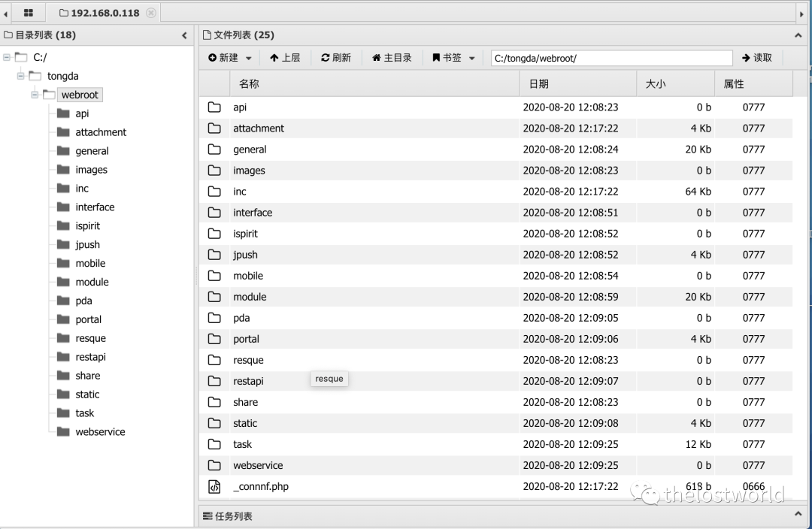
Task: Select mobile folder in directory tree
Action: (x=91, y=263)
